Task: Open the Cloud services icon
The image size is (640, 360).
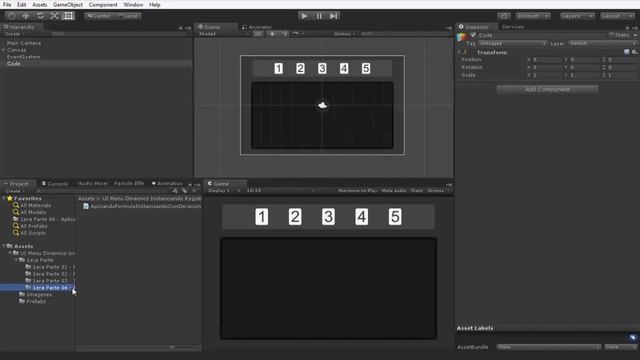Action: click(504, 16)
